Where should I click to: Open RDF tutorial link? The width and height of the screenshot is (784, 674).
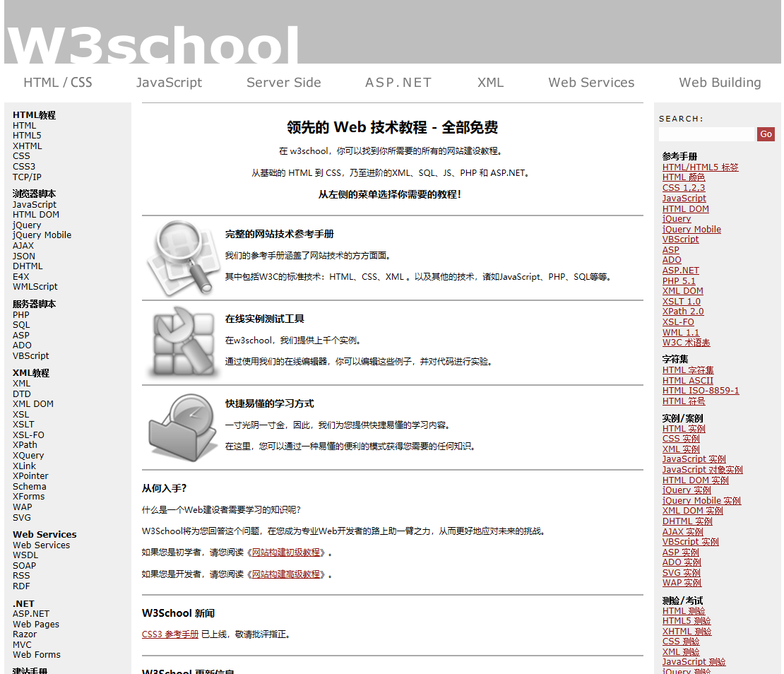(x=21, y=586)
